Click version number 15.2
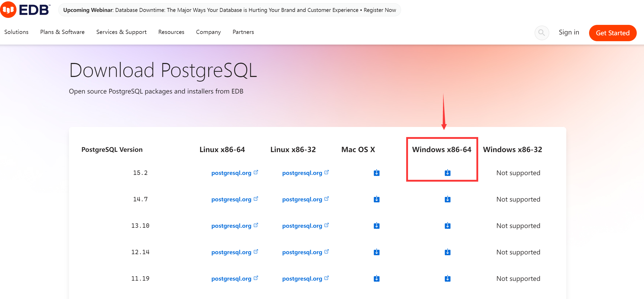Viewport: 644px width, 299px height. (140, 173)
